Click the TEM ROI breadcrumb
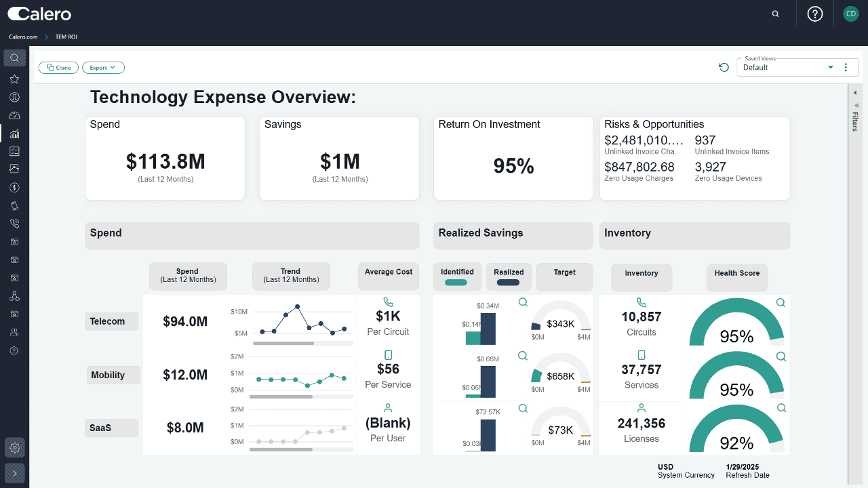Viewport: 868px width, 488px height. click(x=66, y=37)
